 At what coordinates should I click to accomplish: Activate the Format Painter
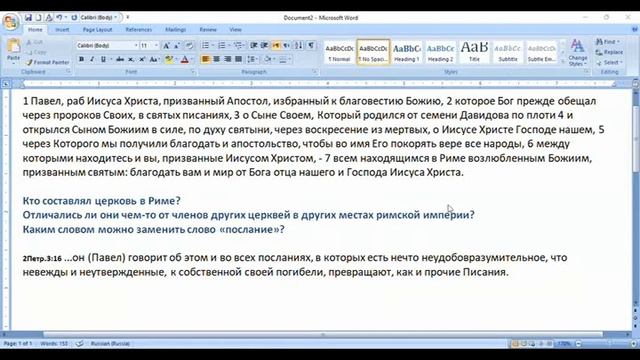pyautogui.click(x=47, y=62)
